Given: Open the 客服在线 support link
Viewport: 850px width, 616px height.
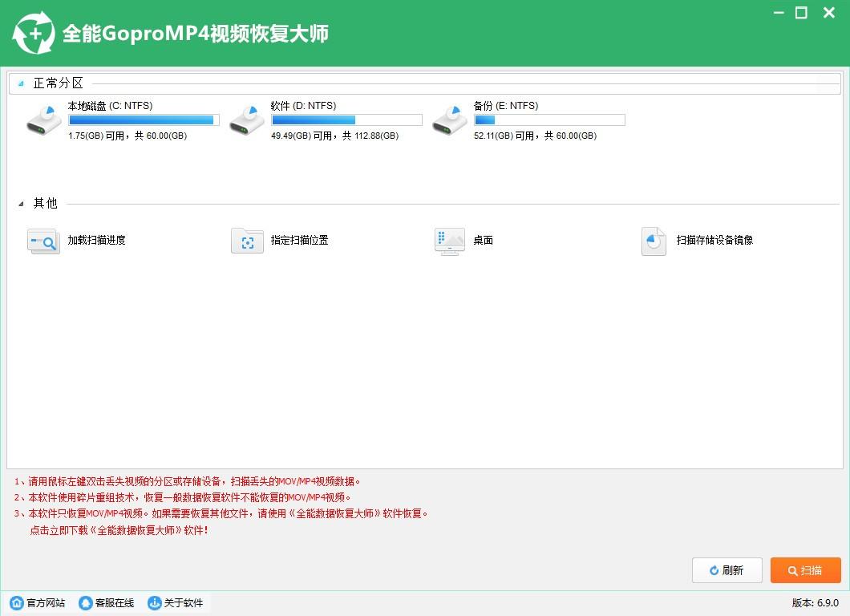Looking at the screenshot, I should [115, 603].
